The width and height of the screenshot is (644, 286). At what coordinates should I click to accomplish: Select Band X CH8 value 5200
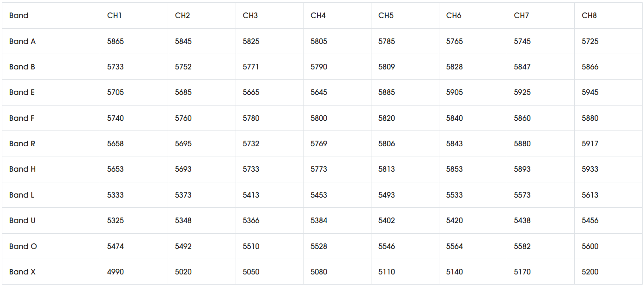click(590, 272)
